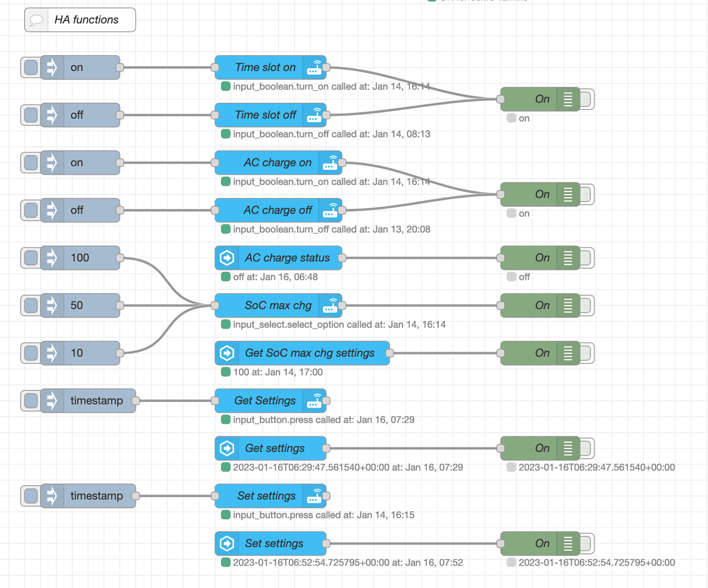Click 'off' status under AC charge status debug node
This screenshot has width=708, height=588.
pos(524,276)
